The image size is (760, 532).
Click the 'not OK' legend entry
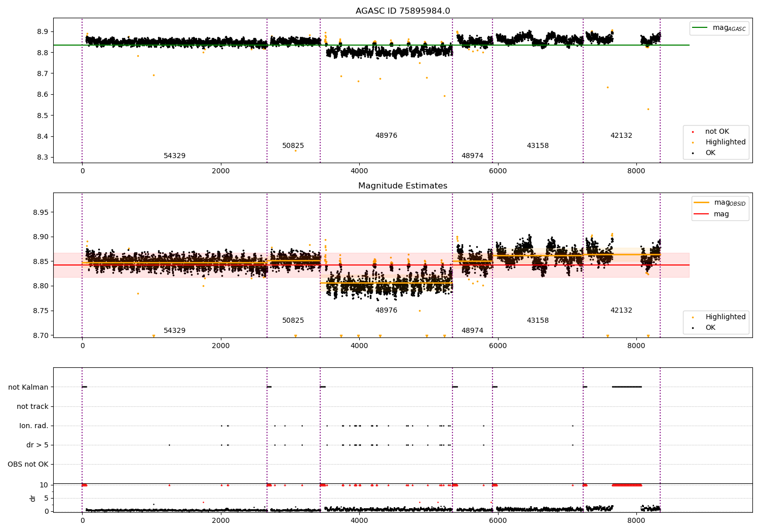pos(717,132)
